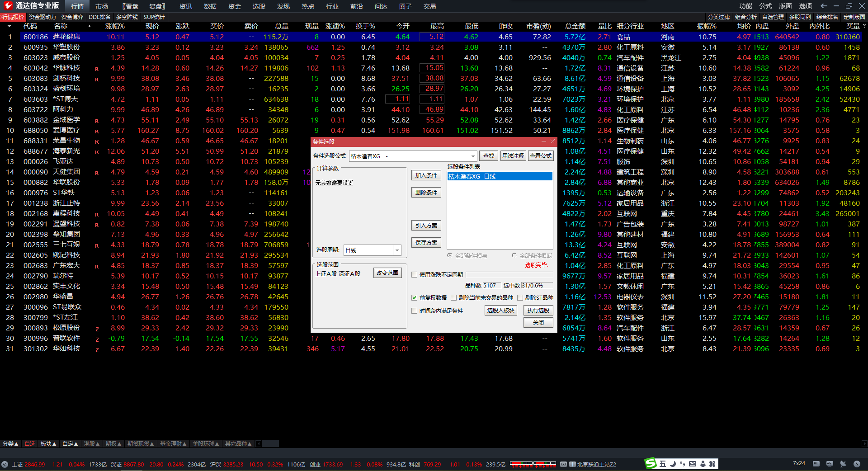The height and width of the screenshot is (471, 868).
Task: Click the back arrow in title bar
Action: (x=824, y=6)
